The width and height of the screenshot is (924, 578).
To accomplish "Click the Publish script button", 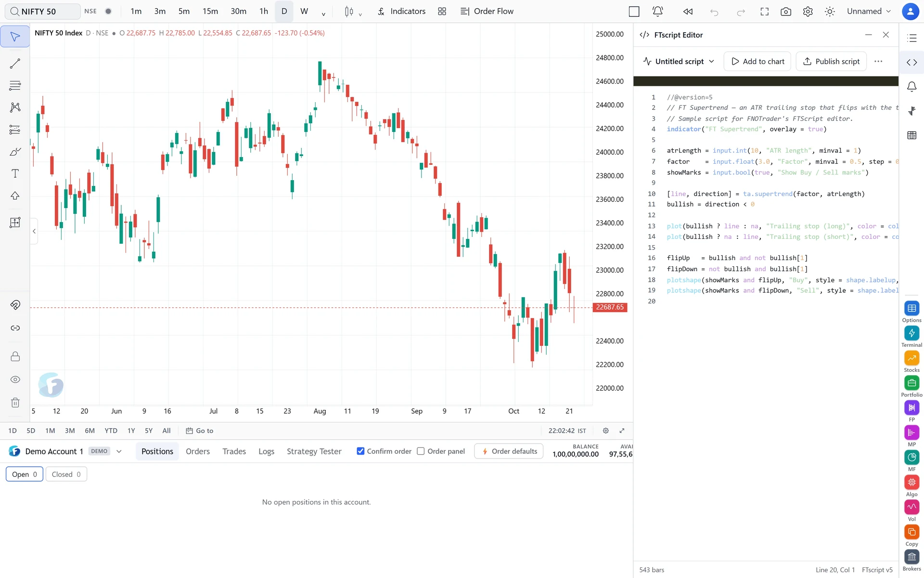I will tap(831, 62).
